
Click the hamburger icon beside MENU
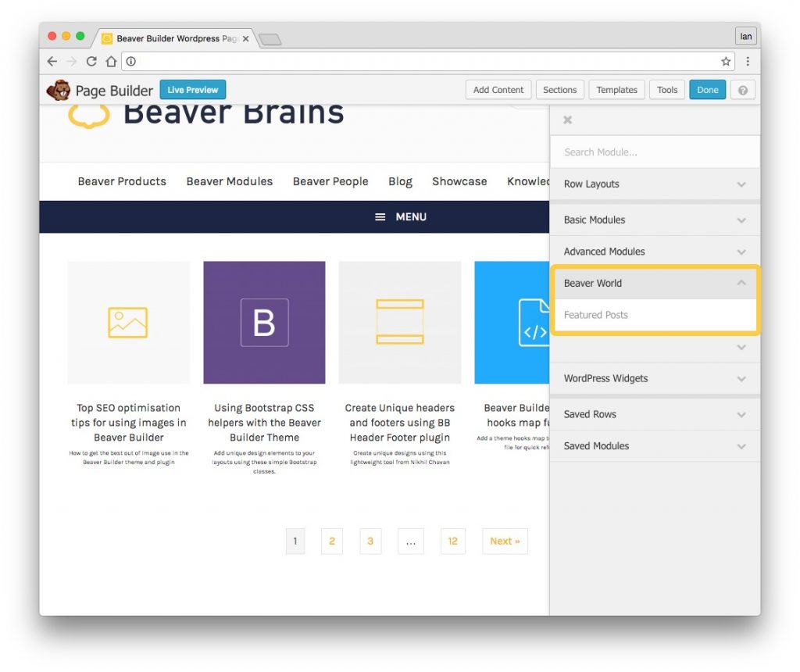point(379,216)
